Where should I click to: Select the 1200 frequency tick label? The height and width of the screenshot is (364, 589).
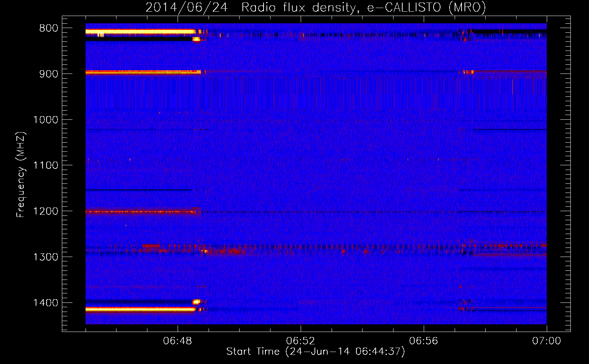[46, 211]
